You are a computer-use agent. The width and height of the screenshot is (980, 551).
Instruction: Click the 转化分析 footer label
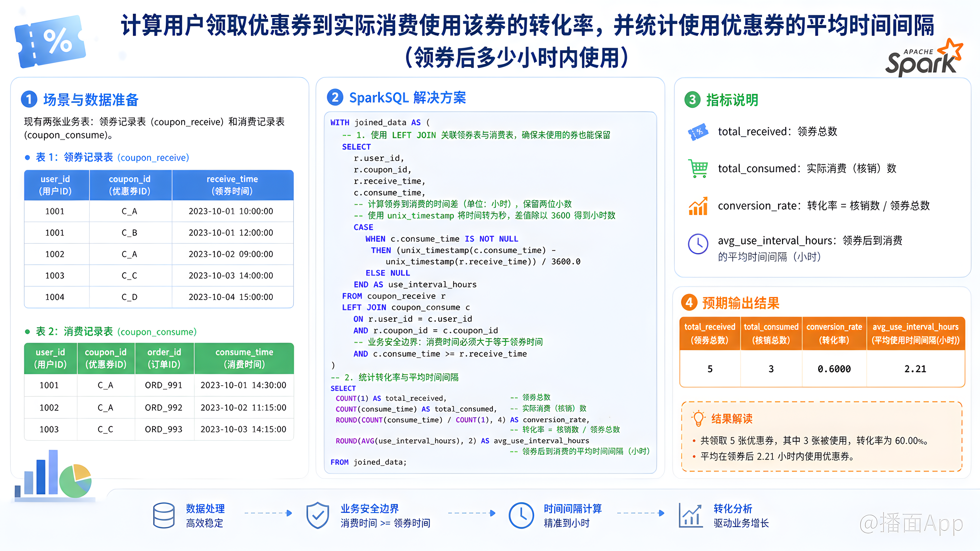(733, 508)
